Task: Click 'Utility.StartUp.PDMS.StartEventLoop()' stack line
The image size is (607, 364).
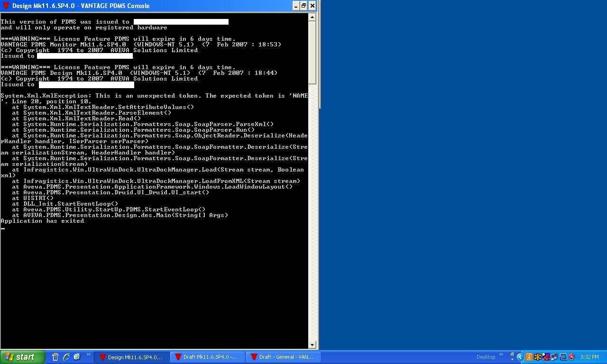Action: click(x=109, y=209)
